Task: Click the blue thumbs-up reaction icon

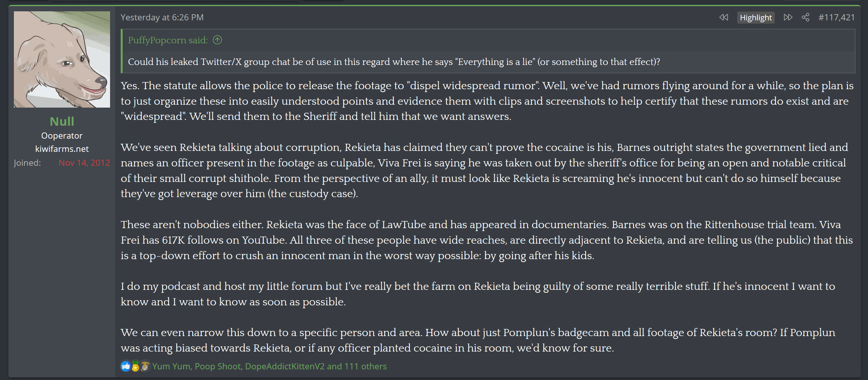Action: pos(126,366)
